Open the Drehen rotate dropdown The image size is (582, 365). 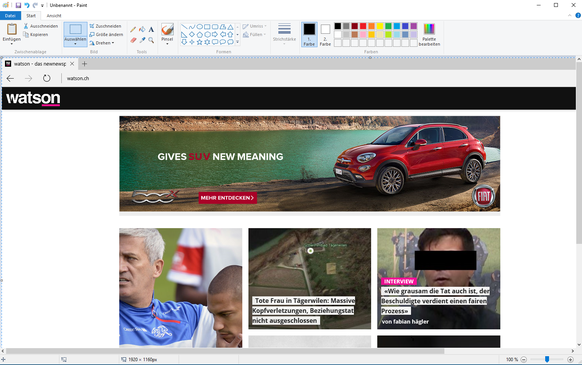pos(102,43)
